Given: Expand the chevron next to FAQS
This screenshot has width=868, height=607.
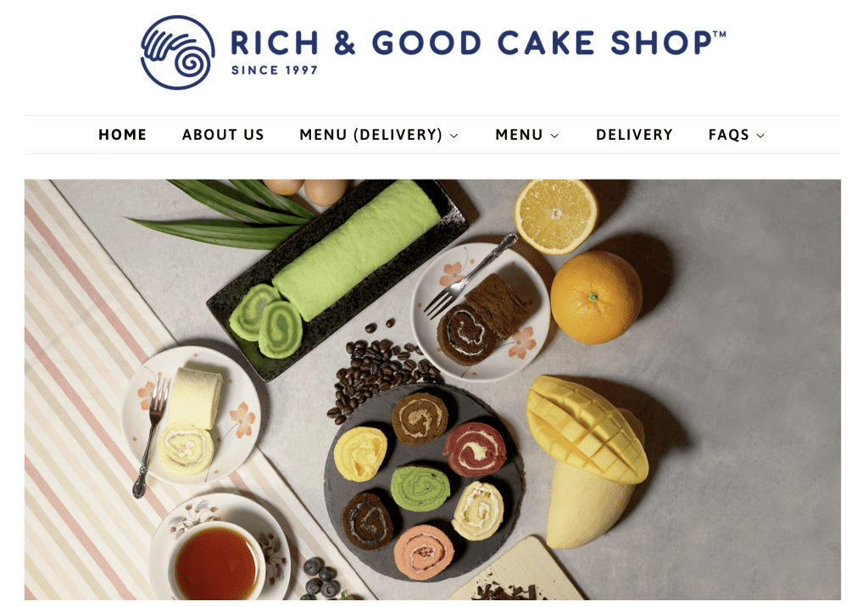Looking at the screenshot, I should point(760,136).
